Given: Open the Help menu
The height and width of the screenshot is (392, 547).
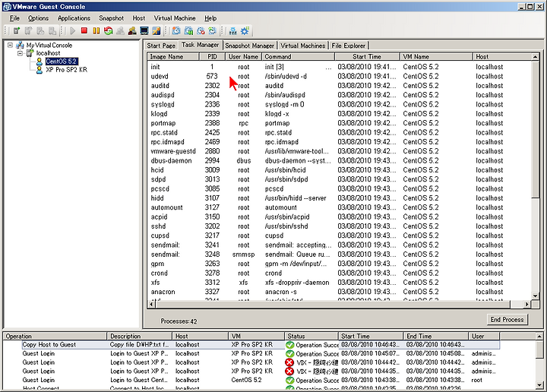Looking at the screenshot, I should (210, 18).
